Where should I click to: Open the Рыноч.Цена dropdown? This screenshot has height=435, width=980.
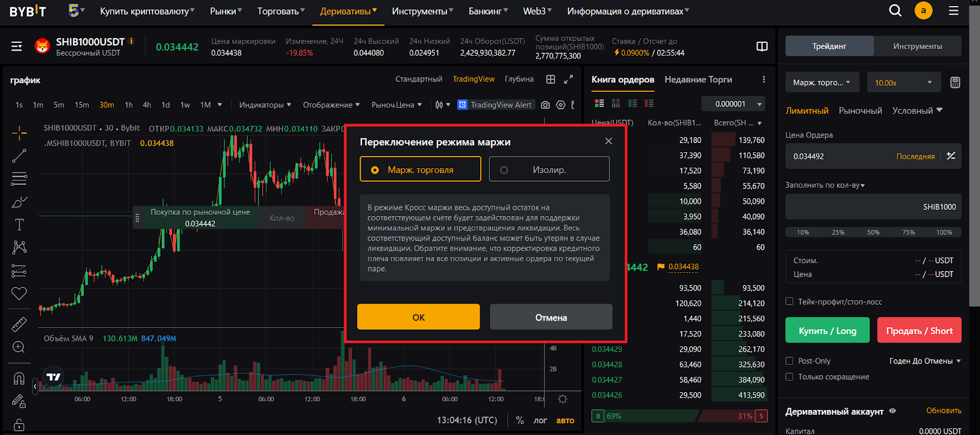(x=396, y=105)
